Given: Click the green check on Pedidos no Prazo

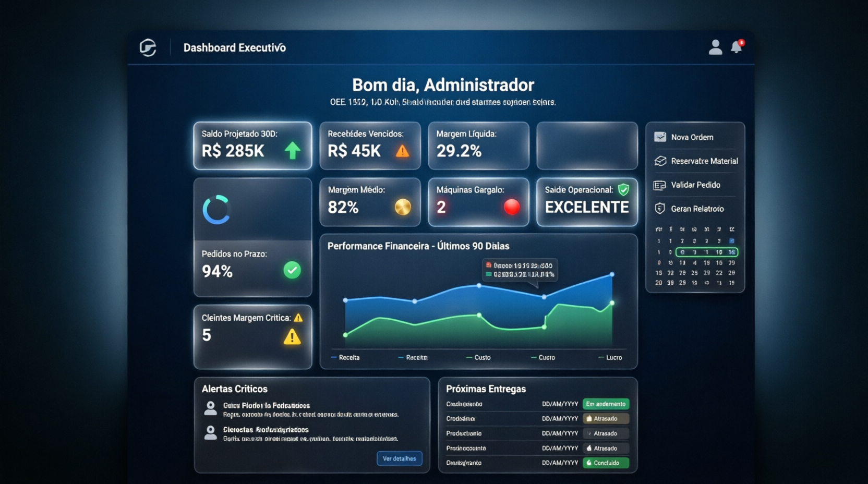Looking at the screenshot, I should (x=292, y=271).
